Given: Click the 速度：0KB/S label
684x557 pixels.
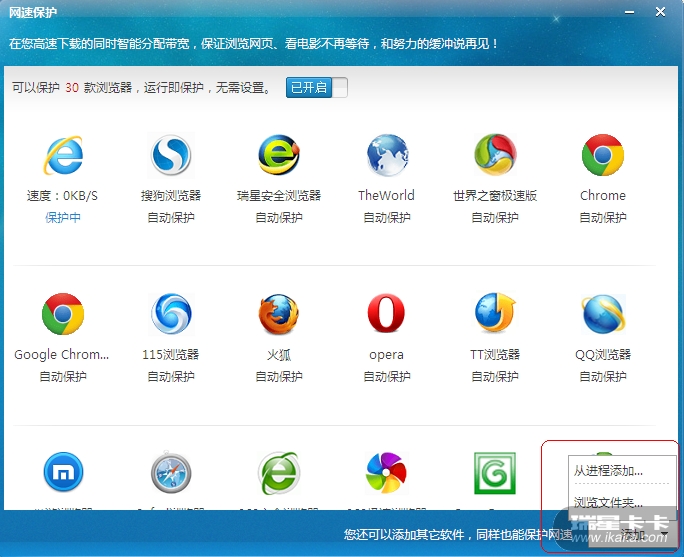Looking at the screenshot, I should [x=62, y=196].
